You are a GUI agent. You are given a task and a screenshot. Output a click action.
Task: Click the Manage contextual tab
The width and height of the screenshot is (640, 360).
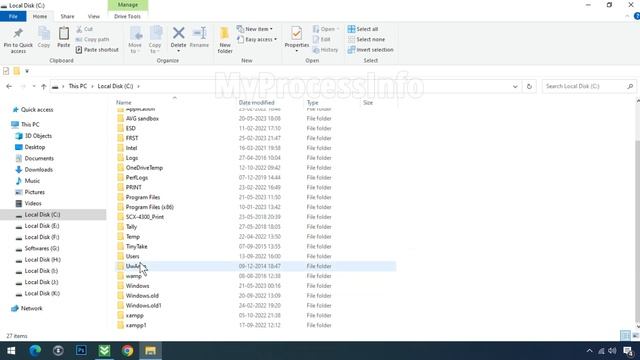click(x=128, y=5)
